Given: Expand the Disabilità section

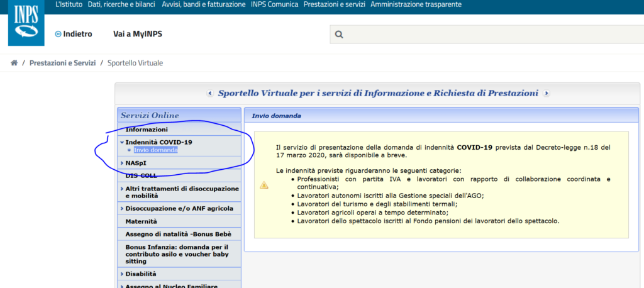Looking at the screenshot, I should tap(141, 274).
